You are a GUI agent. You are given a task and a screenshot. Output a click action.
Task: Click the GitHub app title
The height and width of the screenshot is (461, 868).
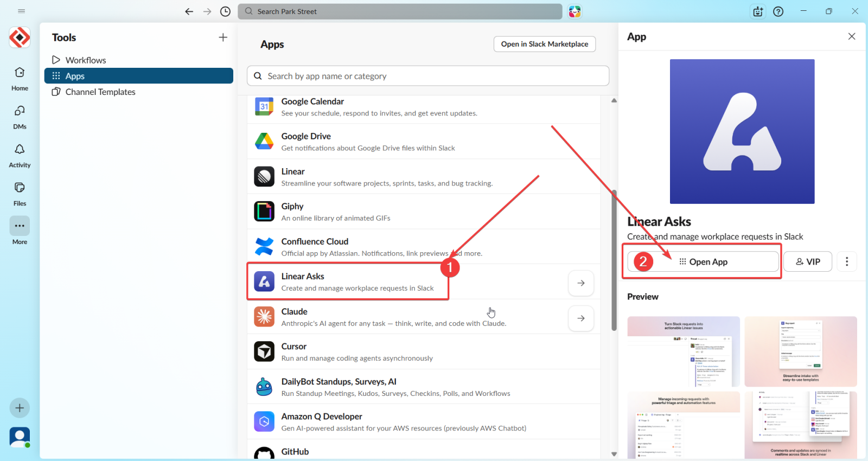click(x=295, y=451)
